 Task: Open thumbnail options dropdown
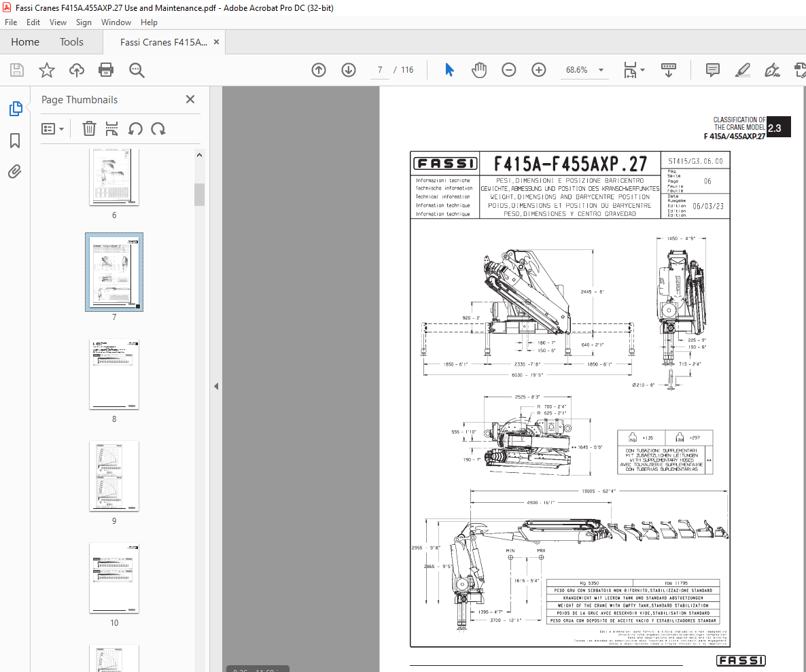click(52, 128)
